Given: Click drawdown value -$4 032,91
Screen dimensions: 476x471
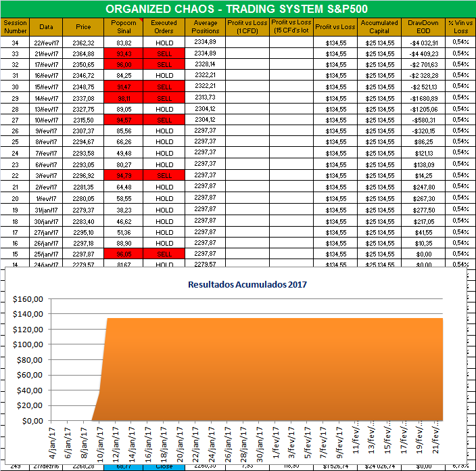Looking at the screenshot, I should pyautogui.click(x=423, y=43).
